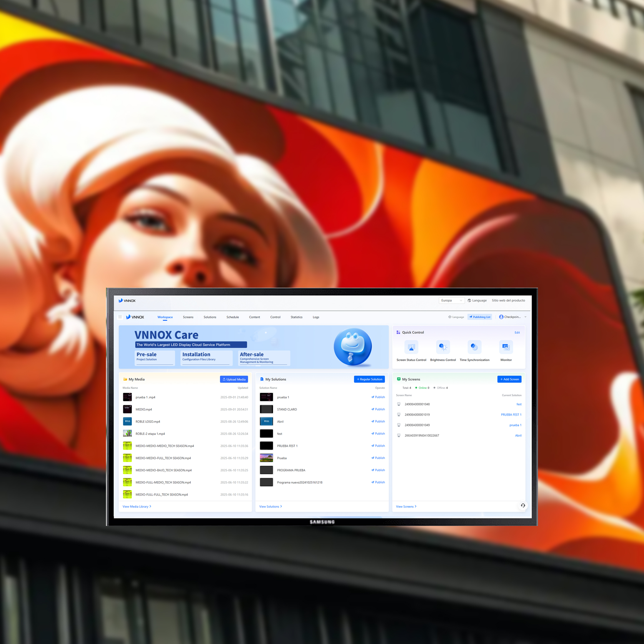Screen dimensions: 644x644
Task: Click the VNNOX Care mascot image
Action: (x=353, y=347)
